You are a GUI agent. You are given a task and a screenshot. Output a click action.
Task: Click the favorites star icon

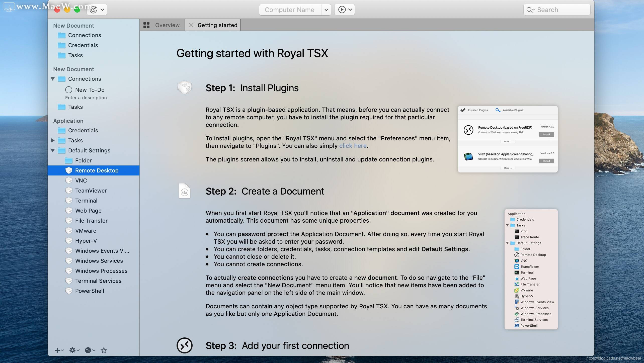(x=104, y=350)
